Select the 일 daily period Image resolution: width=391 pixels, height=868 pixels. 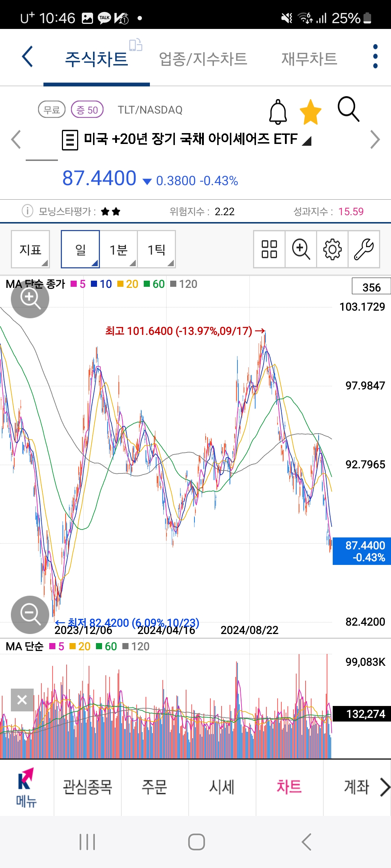[x=80, y=249]
